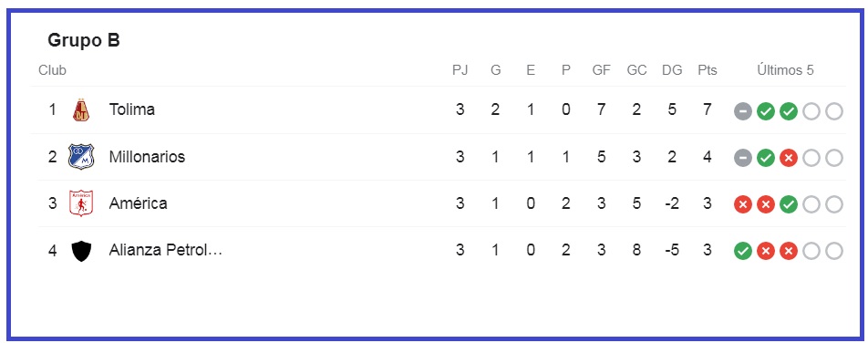Select the América team name
Viewport: 868px width, 343px height.
click(138, 203)
